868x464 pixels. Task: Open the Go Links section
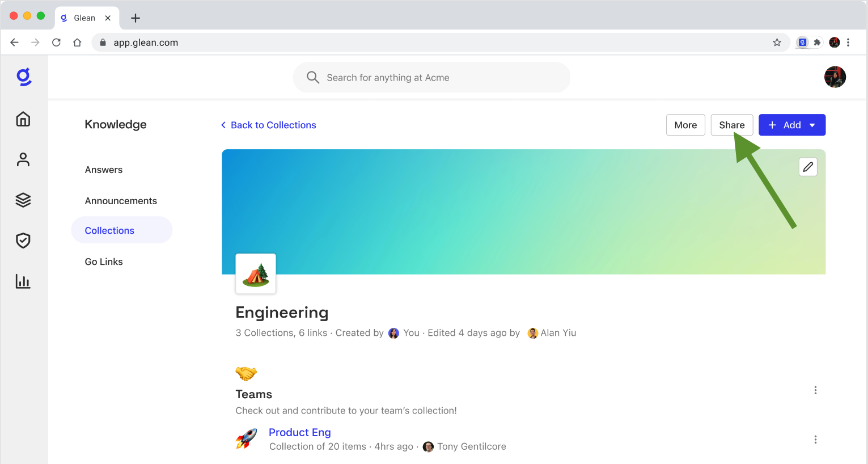(x=104, y=261)
